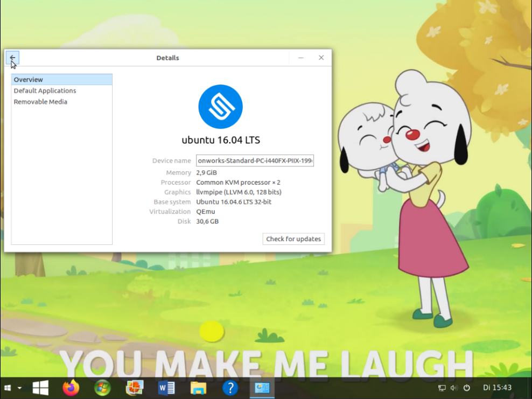The width and height of the screenshot is (532, 399).
Task: Click the ubuntu 16.04 LTS heading
Action: 221,140
